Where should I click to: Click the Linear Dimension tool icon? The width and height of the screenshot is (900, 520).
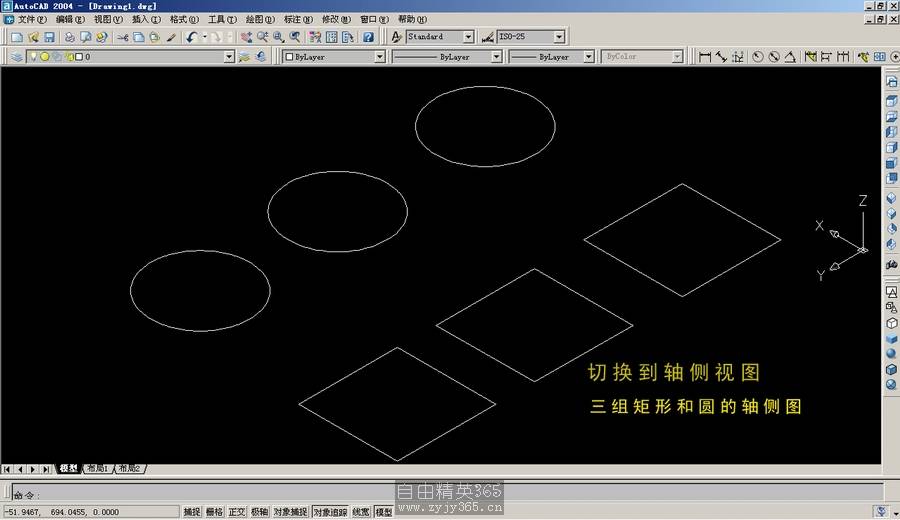point(705,57)
